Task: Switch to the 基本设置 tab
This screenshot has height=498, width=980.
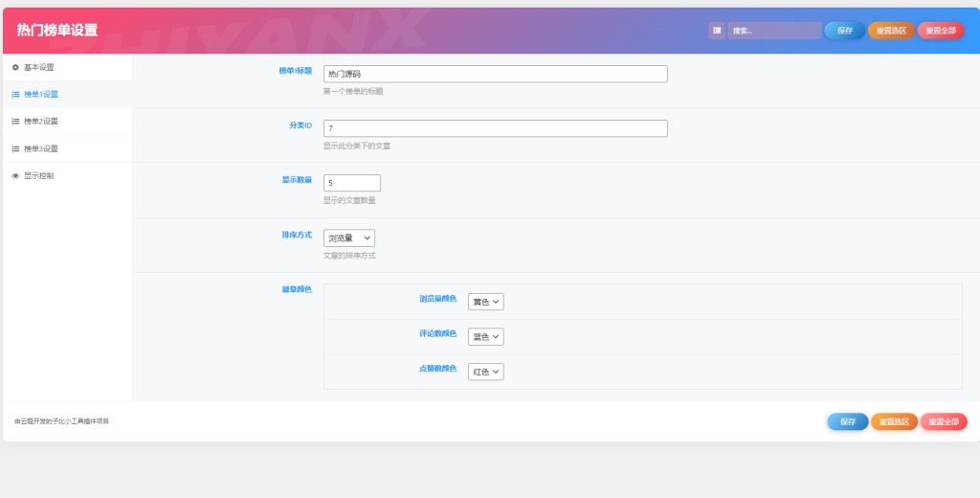Action: (39, 67)
